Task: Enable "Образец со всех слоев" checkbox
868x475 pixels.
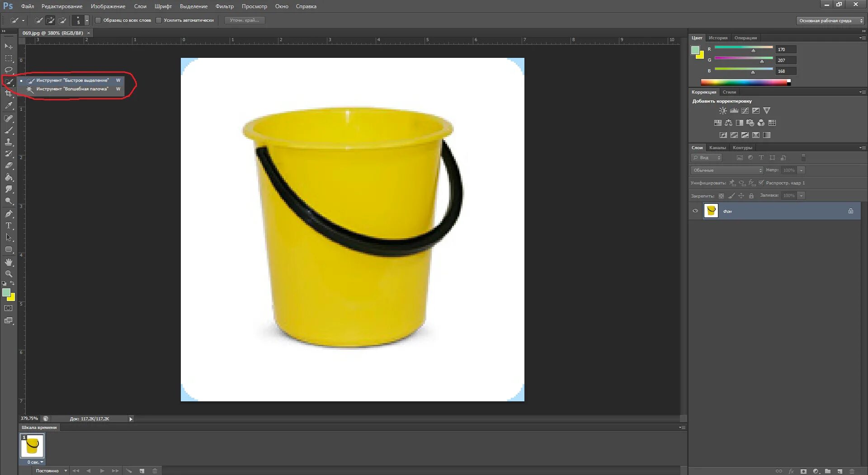Action: click(98, 20)
